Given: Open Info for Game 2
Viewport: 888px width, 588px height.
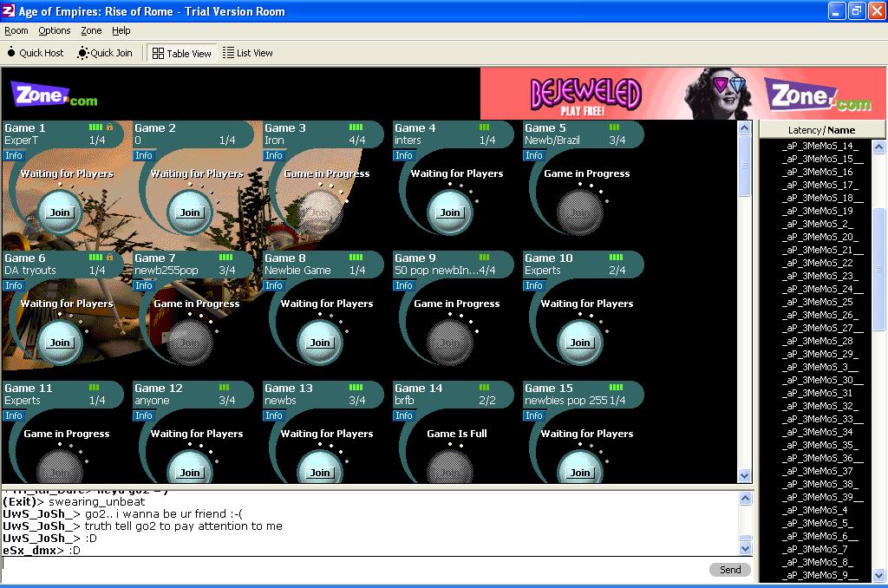Looking at the screenshot, I should click(x=144, y=155).
